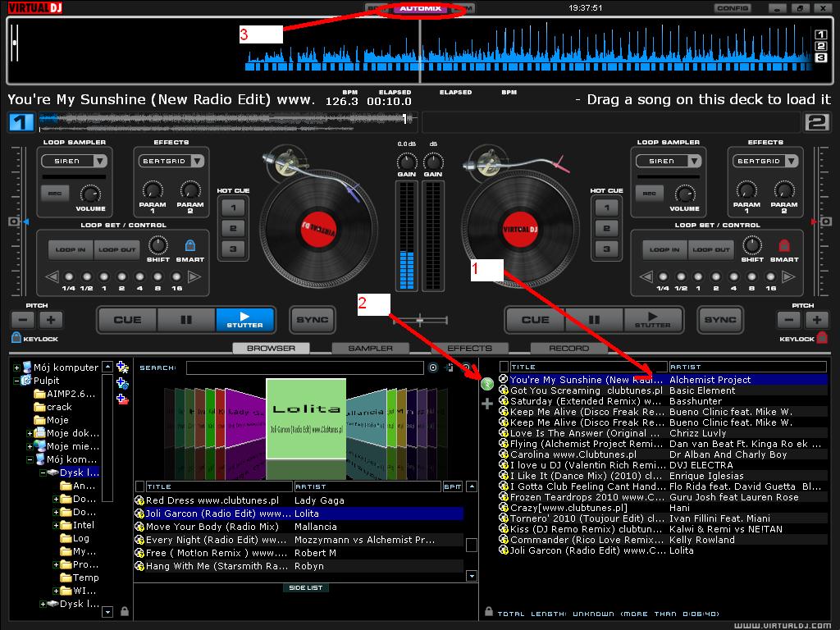Click right deck CUE button
The width and height of the screenshot is (840, 630).
tap(535, 320)
